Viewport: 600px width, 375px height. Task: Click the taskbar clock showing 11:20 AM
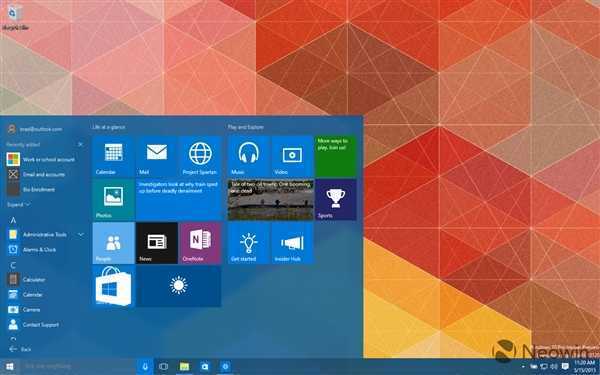pos(585,367)
